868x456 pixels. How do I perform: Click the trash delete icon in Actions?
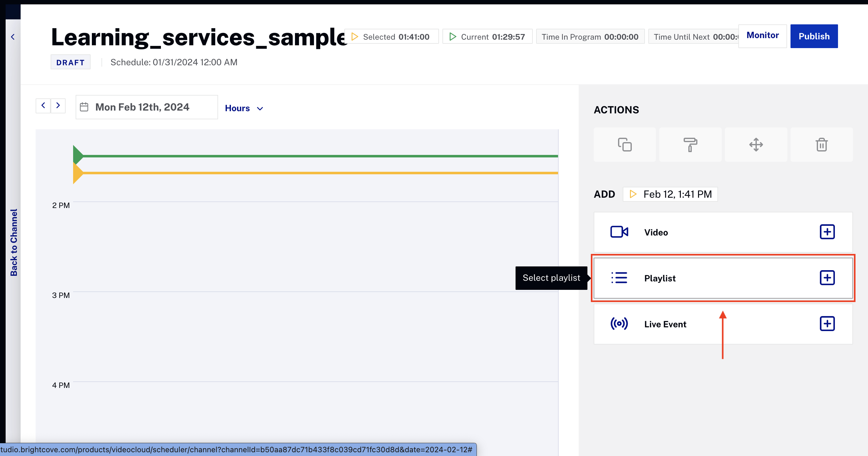click(x=821, y=145)
